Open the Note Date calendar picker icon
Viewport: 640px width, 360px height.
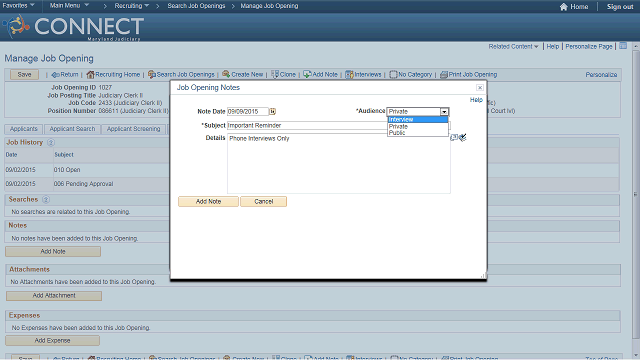272,111
